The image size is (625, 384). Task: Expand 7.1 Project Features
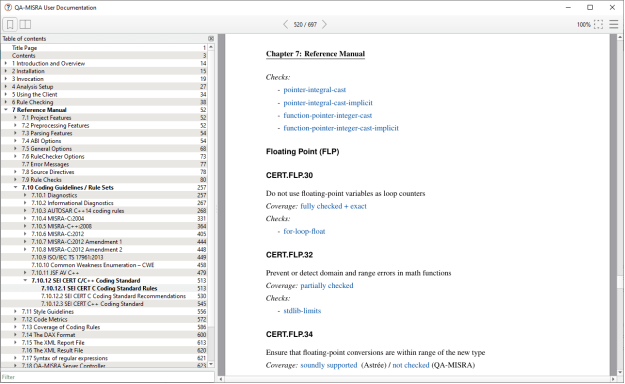point(16,118)
